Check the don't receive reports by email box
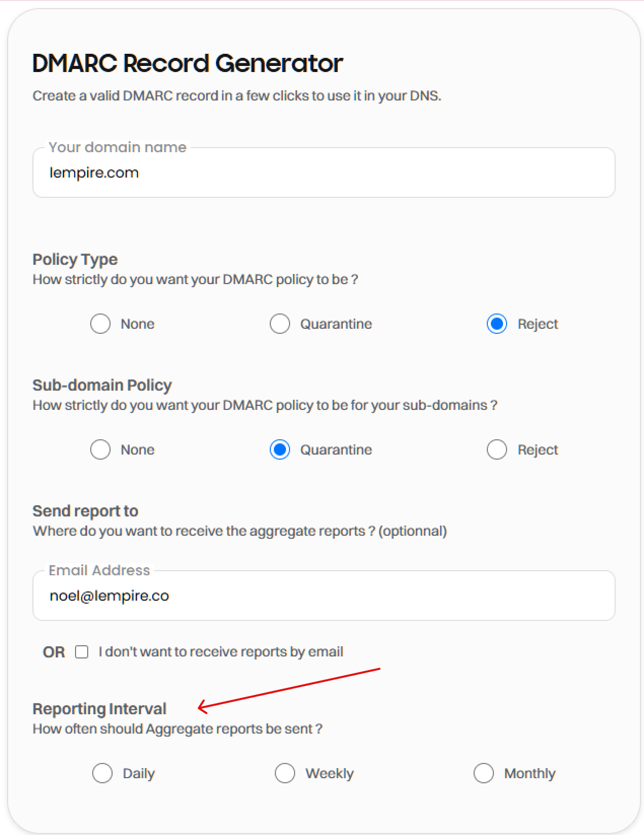The width and height of the screenshot is (644, 835). coord(82,652)
